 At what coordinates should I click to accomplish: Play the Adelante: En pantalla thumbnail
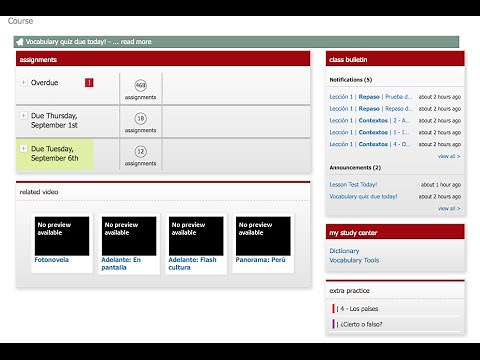129,236
